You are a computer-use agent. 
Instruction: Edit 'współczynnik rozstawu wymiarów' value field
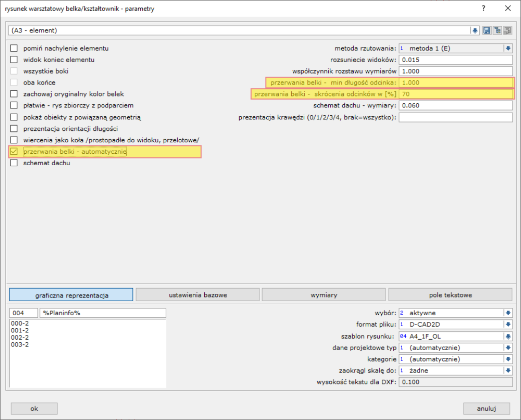click(x=455, y=71)
